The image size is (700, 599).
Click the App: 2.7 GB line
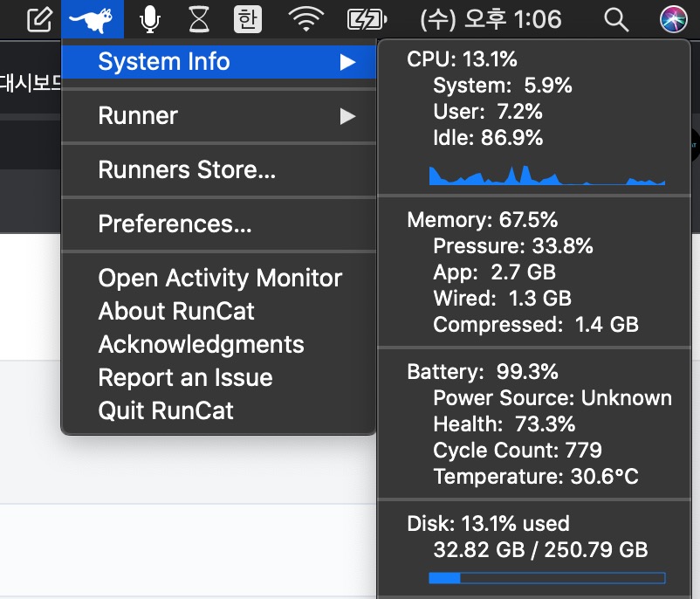[494, 272]
